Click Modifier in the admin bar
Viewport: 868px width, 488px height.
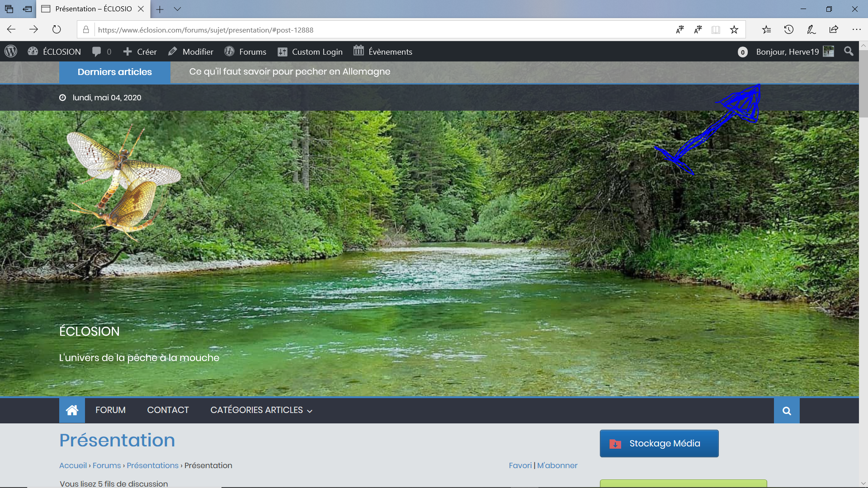coord(191,52)
